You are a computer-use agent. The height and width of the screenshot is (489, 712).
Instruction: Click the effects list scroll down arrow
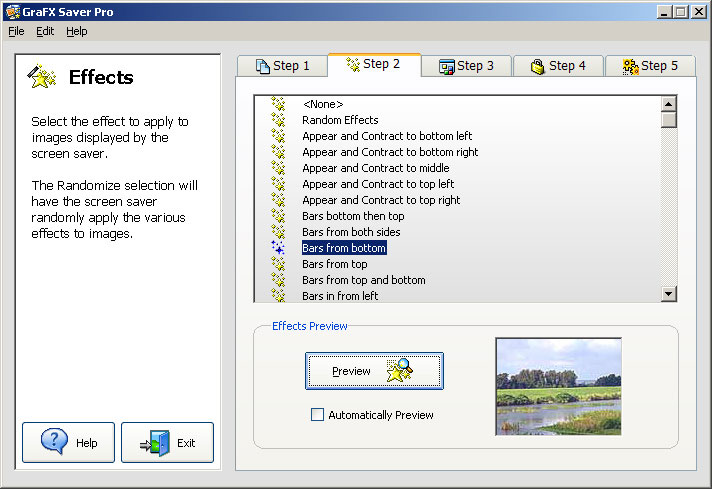pos(668,293)
